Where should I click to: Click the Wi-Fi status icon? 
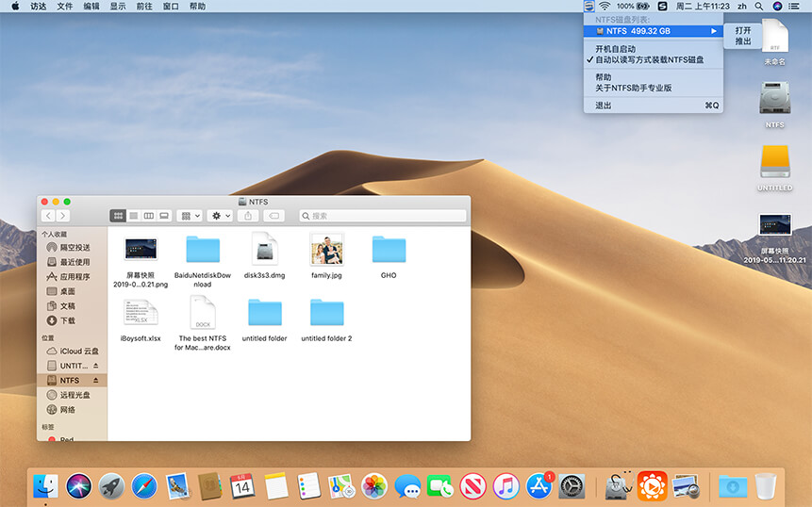click(605, 7)
